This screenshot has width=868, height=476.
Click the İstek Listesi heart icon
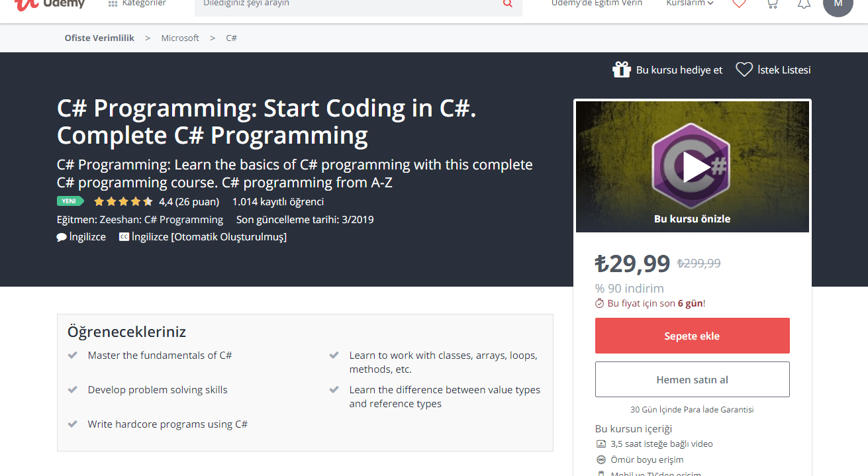(744, 70)
